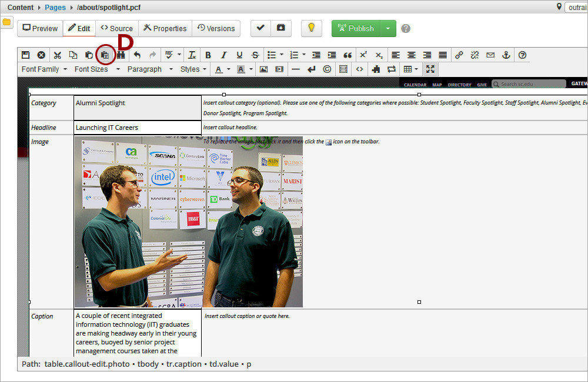Go to Pages in the breadcrumb
Viewport: 588px width, 382px height.
pyautogui.click(x=55, y=8)
